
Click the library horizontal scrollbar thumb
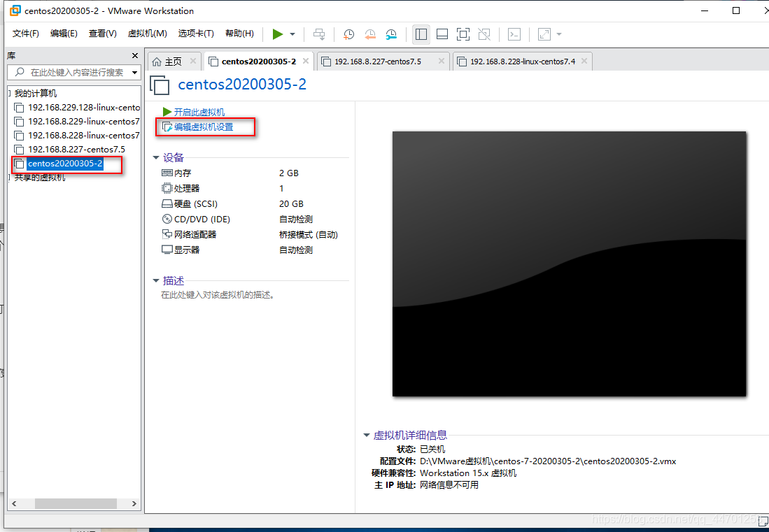tap(76, 503)
